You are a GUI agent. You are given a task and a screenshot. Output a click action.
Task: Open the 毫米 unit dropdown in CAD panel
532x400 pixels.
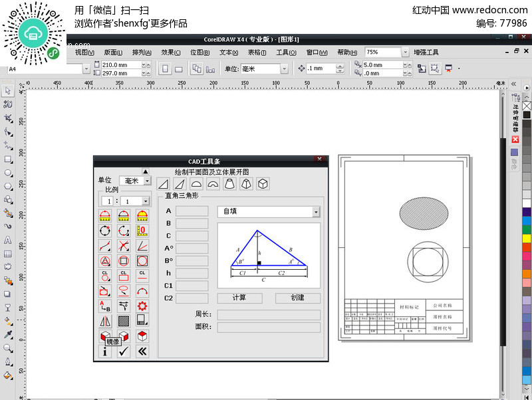pyautogui.click(x=147, y=181)
